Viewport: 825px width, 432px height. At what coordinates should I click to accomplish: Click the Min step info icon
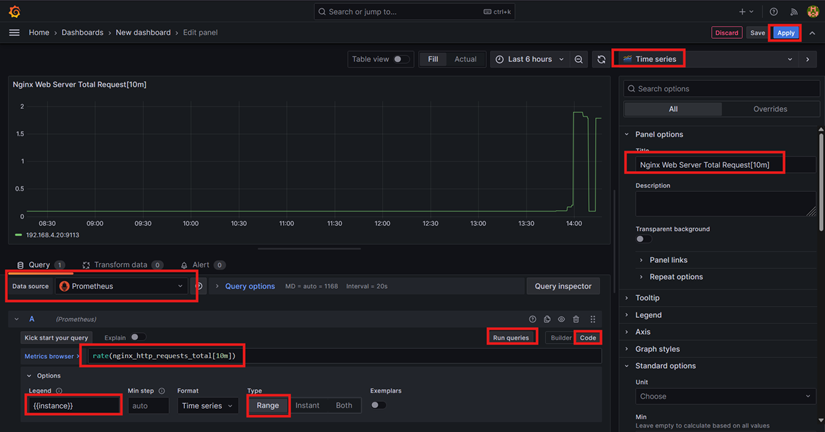(162, 391)
